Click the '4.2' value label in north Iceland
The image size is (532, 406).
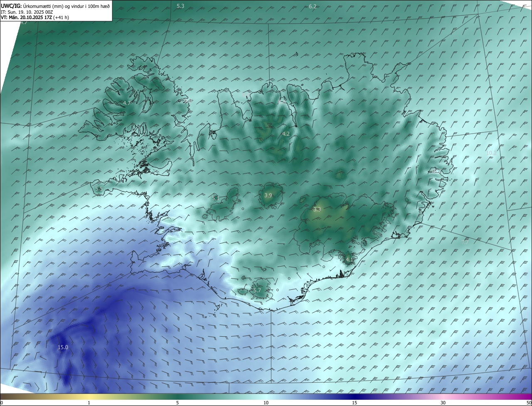pos(286,134)
